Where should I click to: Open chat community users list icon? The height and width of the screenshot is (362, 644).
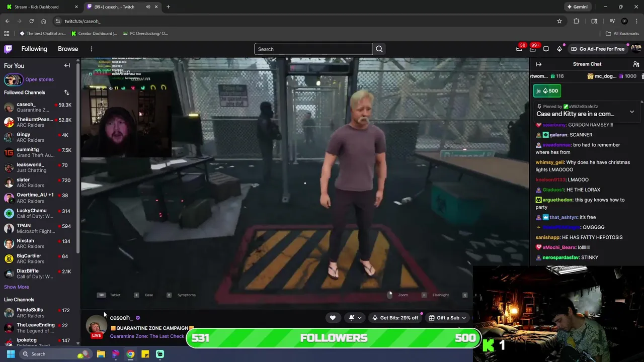(x=636, y=64)
